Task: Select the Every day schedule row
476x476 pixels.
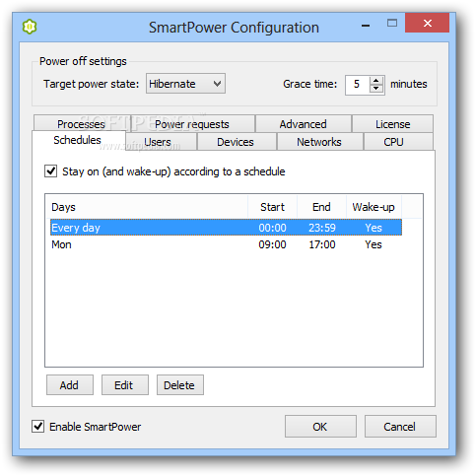Action: click(x=226, y=228)
